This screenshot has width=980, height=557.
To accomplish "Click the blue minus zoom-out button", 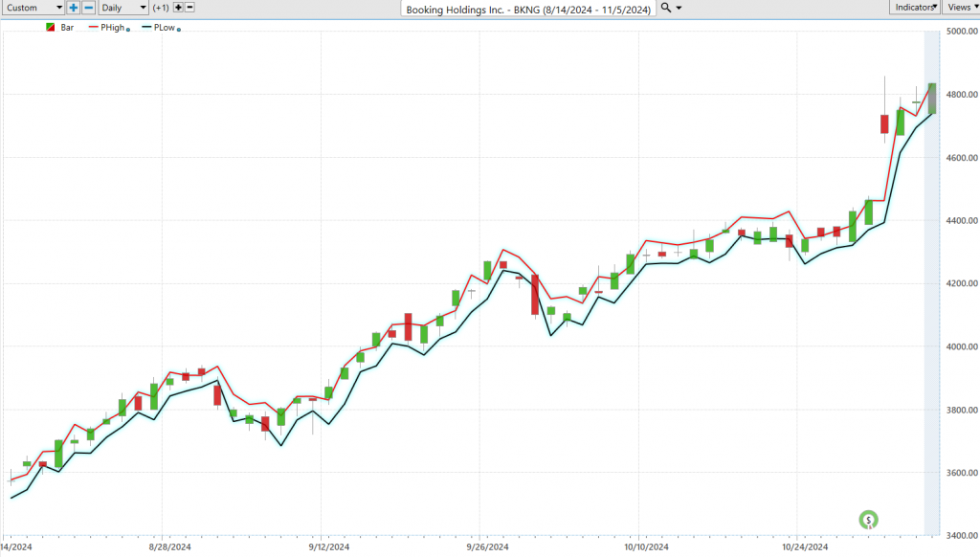I will pyautogui.click(x=89, y=8).
